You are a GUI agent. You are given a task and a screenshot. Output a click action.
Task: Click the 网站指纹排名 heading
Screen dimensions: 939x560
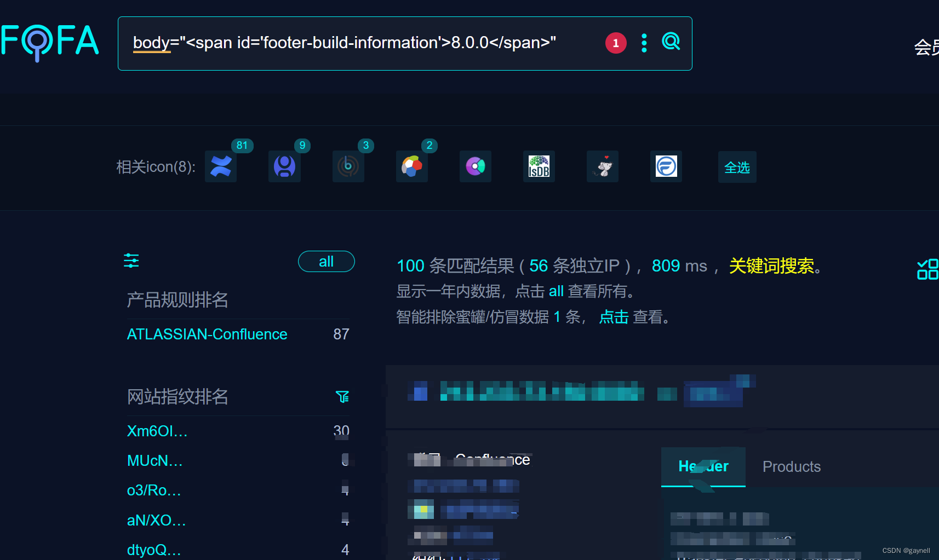coord(178,397)
